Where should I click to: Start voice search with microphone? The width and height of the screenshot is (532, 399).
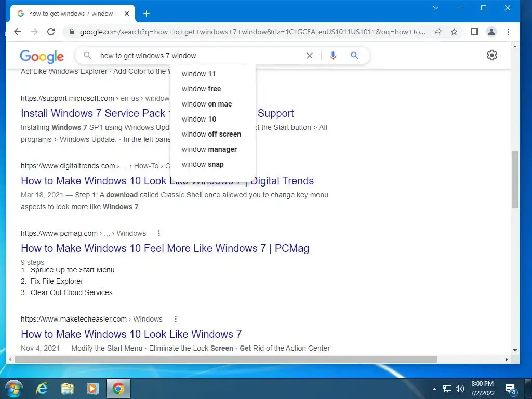click(x=333, y=56)
